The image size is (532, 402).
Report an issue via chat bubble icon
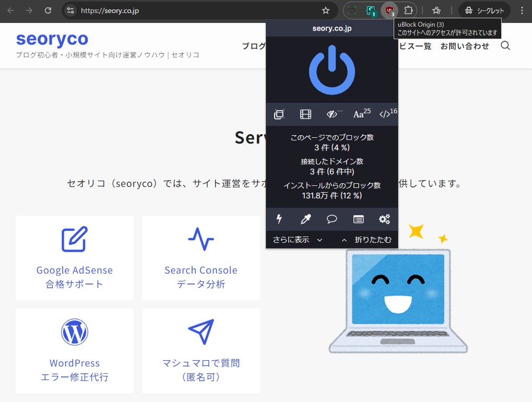[x=332, y=219]
